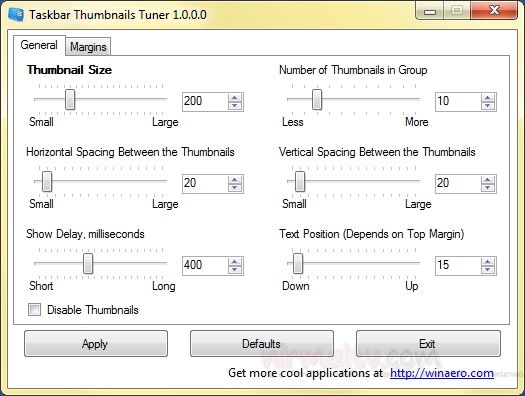
Task: Switch to the Margins tab
Action: [x=88, y=47]
